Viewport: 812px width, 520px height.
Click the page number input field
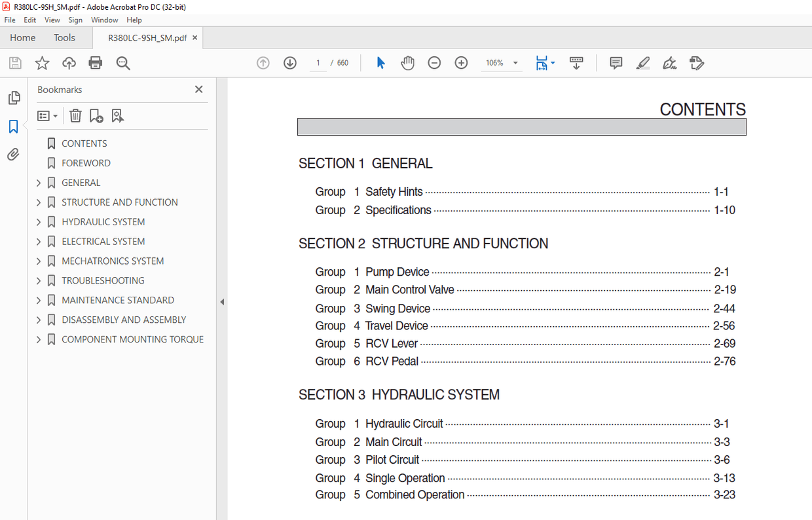pos(318,62)
